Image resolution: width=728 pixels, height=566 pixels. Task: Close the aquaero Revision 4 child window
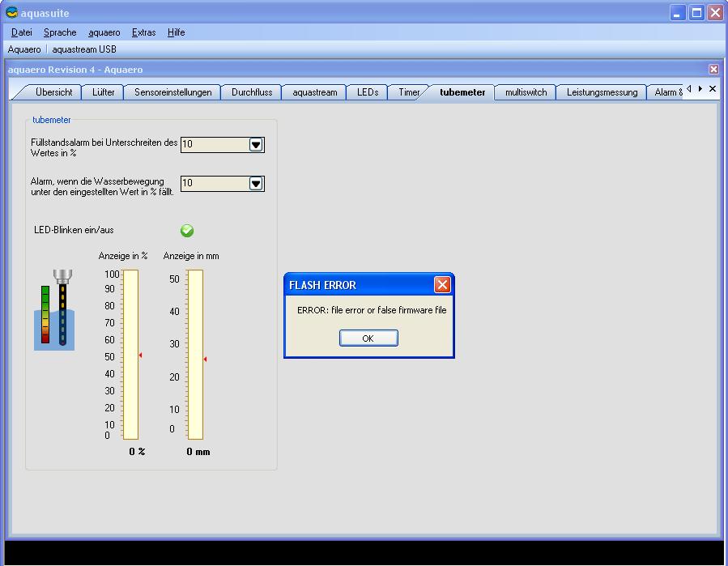tap(713, 70)
